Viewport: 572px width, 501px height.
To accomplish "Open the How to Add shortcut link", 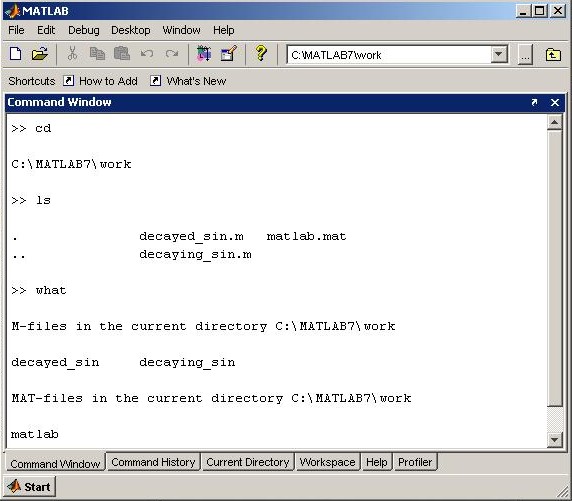I will tap(108, 81).
